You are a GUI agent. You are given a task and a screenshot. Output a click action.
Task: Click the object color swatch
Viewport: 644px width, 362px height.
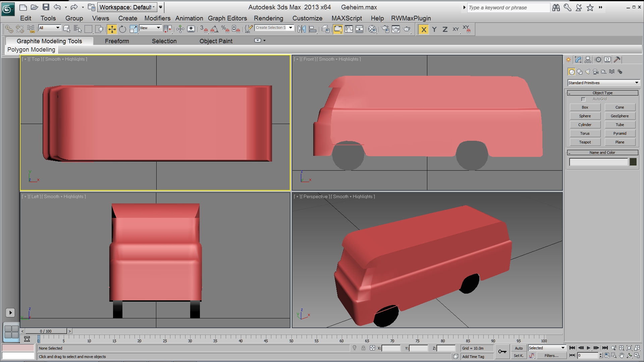(x=633, y=162)
